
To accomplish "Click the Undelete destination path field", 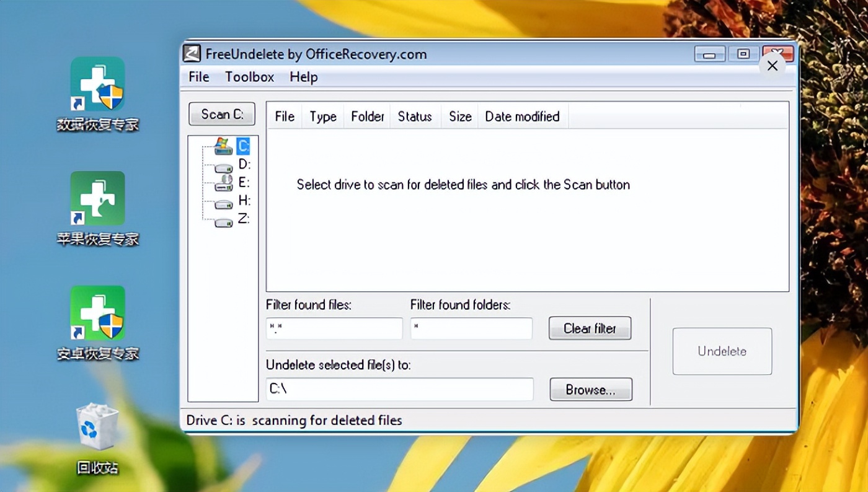I will click(x=400, y=389).
